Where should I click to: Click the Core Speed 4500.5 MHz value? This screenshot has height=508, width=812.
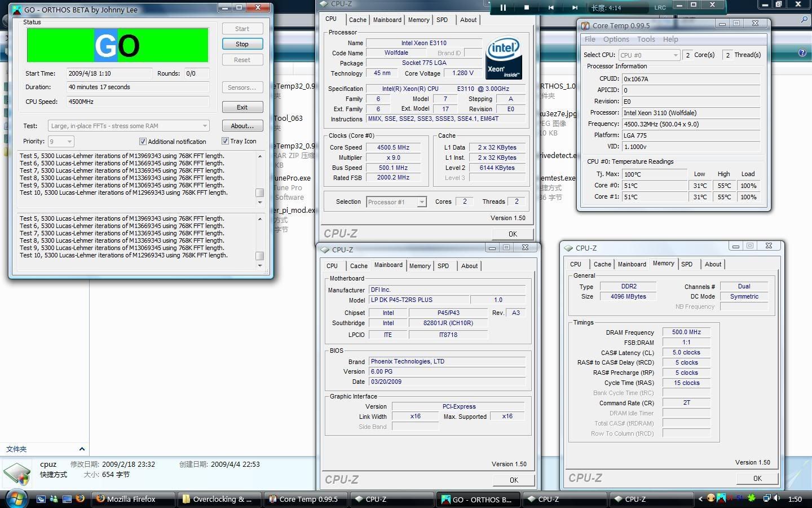(x=394, y=147)
